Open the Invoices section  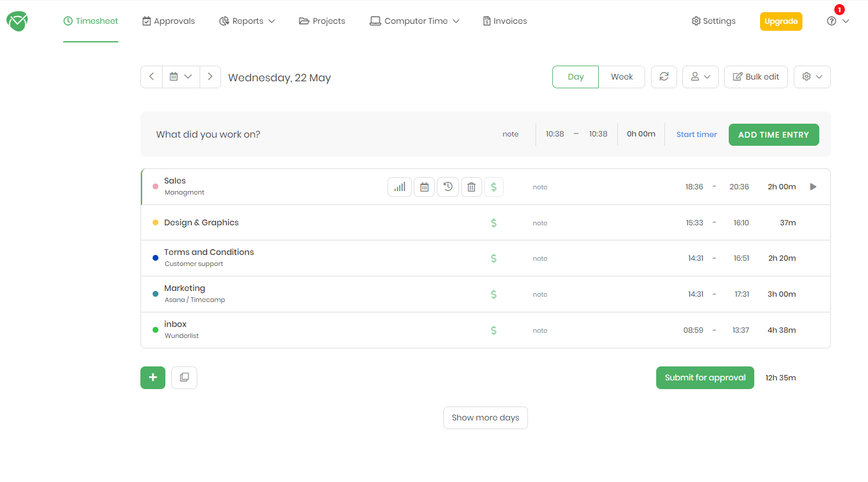click(x=504, y=21)
